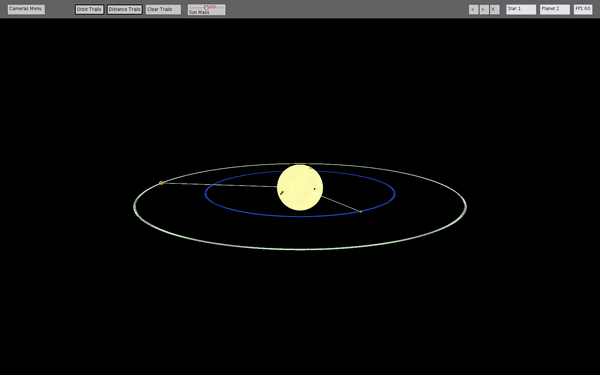This screenshot has width=600, height=375.
Task: Click distance line to outer planet
Action: tap(220, 185)
